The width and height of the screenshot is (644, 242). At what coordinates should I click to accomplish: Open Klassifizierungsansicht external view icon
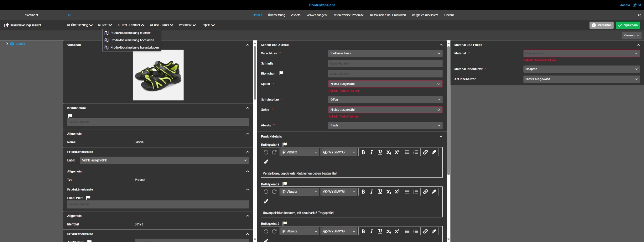pos(6,25)
